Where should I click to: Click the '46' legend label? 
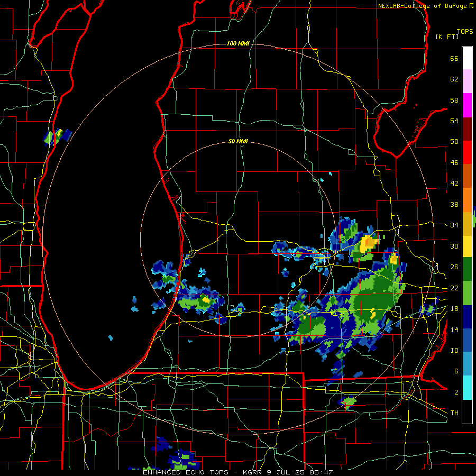(x=454, y=163)
